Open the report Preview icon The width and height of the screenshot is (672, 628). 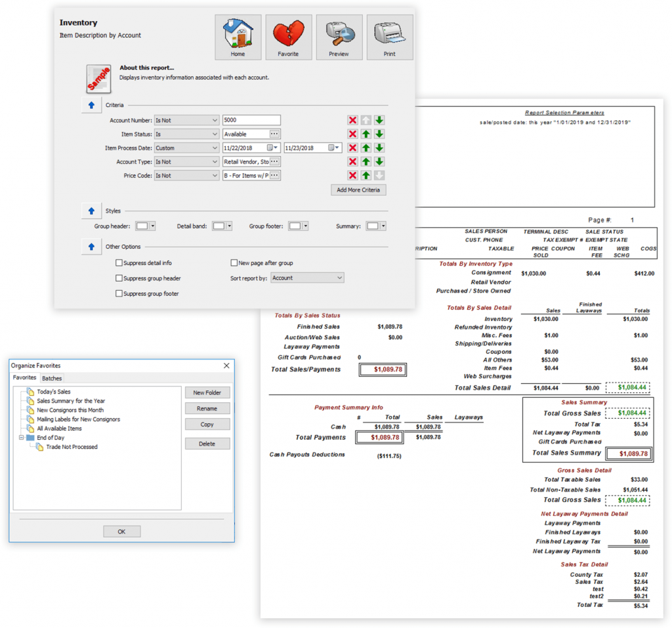[x=339, y=37]
